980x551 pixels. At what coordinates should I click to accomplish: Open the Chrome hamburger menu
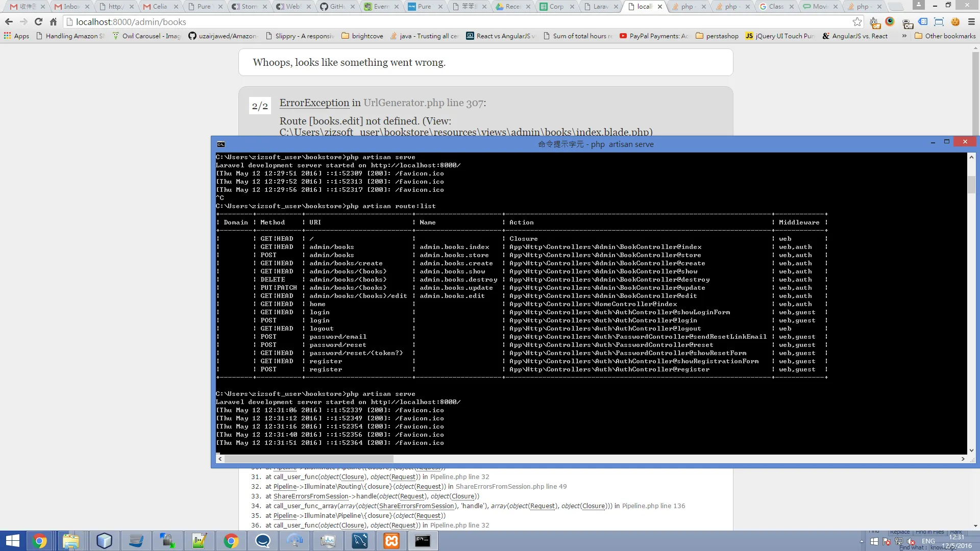tap(971, 22)
